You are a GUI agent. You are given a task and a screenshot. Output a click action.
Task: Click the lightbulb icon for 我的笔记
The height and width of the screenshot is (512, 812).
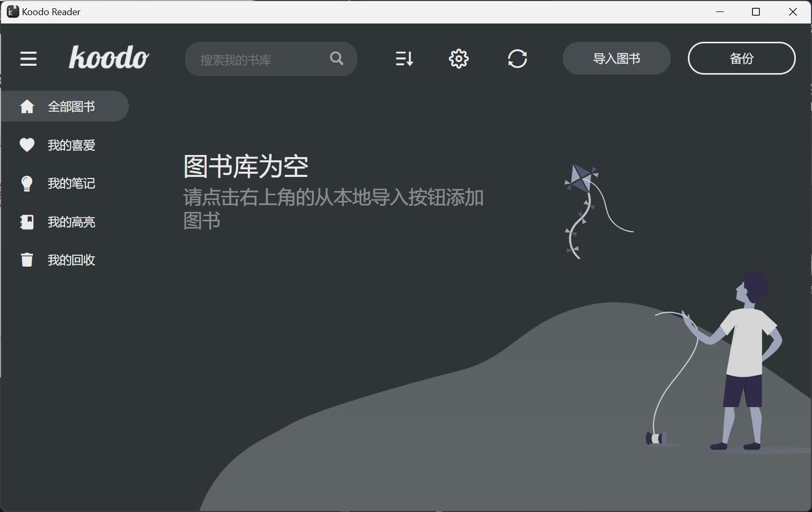(x=27, y=183)
